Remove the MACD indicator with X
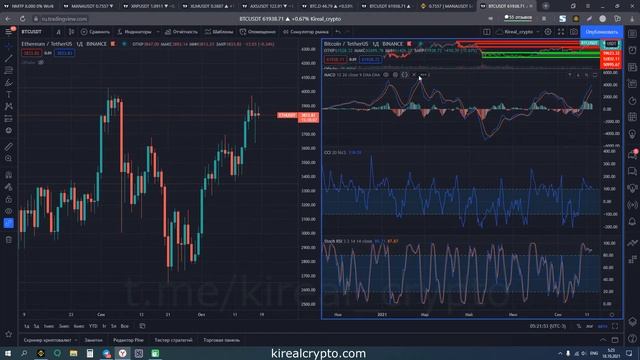Screen dimensions: 640x360 tap(414, 75)
